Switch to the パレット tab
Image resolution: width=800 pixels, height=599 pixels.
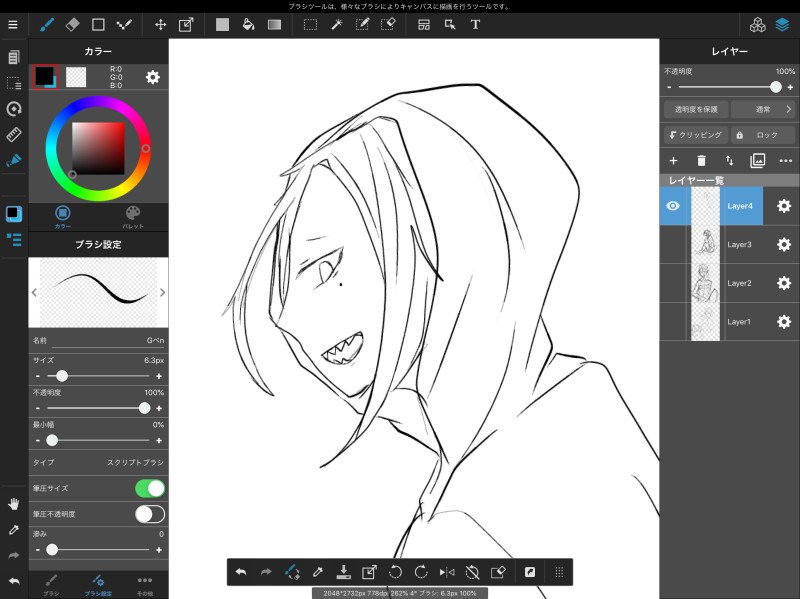(x=133, y=216)
